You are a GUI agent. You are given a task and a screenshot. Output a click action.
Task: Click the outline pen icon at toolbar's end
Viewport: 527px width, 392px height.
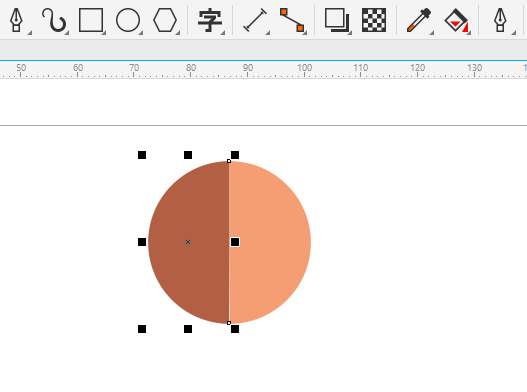point(500,20)
